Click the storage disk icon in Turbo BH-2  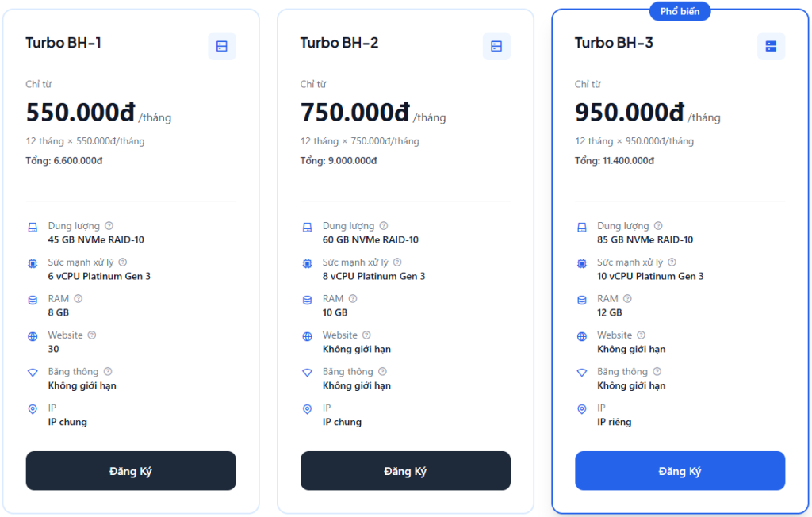click(x=307, y=228)
